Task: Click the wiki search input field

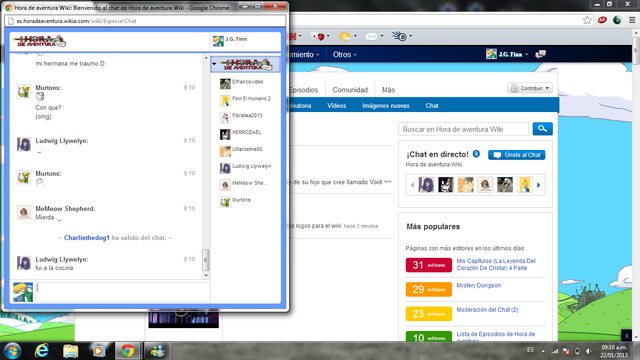Action: pyautogui.click(x=463, y=129)
